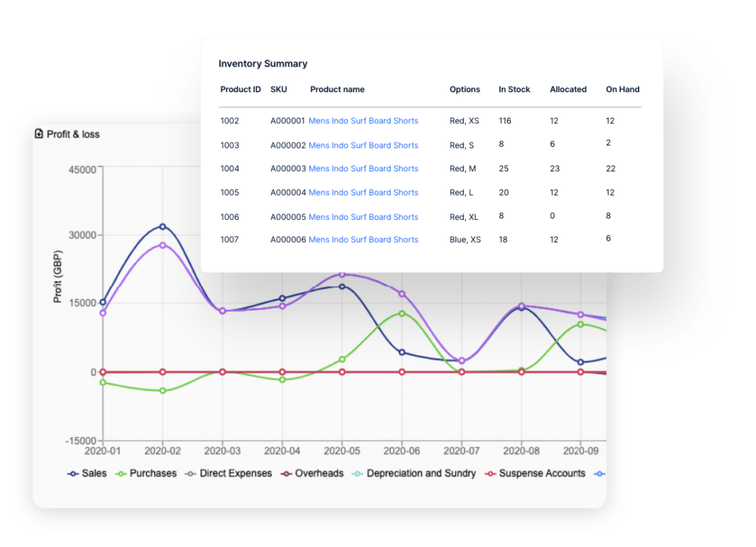The image size is (756, 547).
Task: Click the Options column header
Action: pyautogui.click(x=464, y=89)
